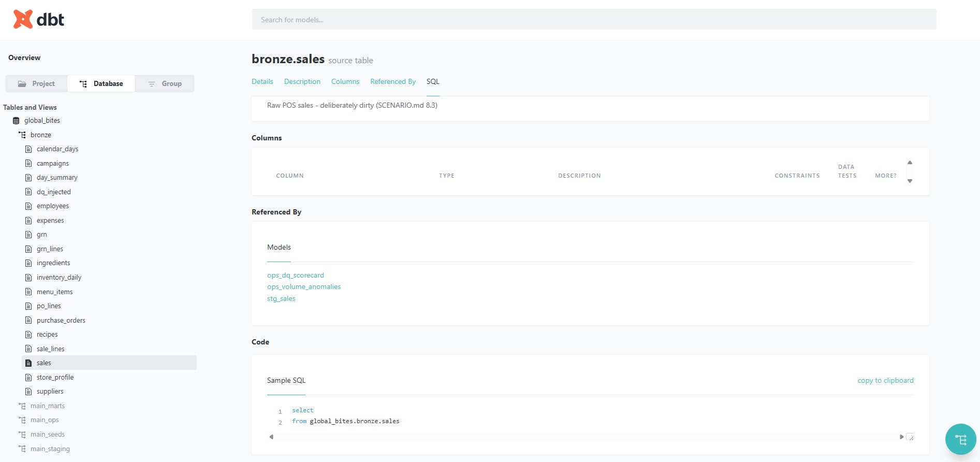The image size is (980, 462).
Task: Focus the Search for models field
Action: 594,20
